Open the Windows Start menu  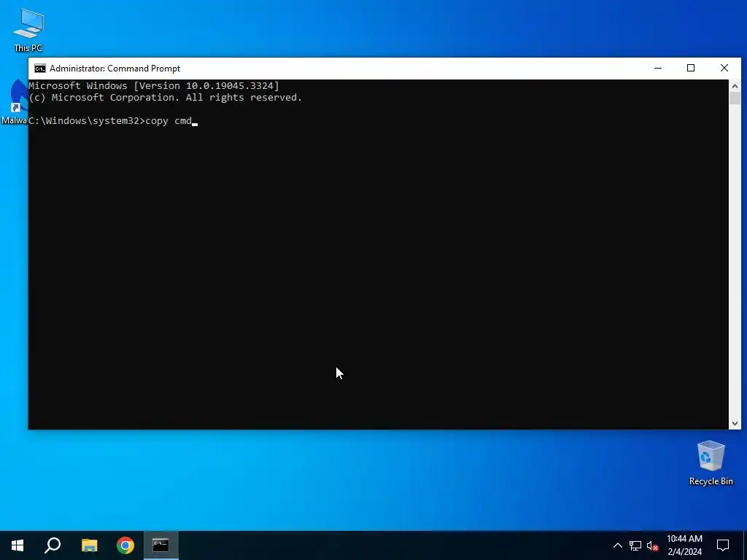click(18, 545)
